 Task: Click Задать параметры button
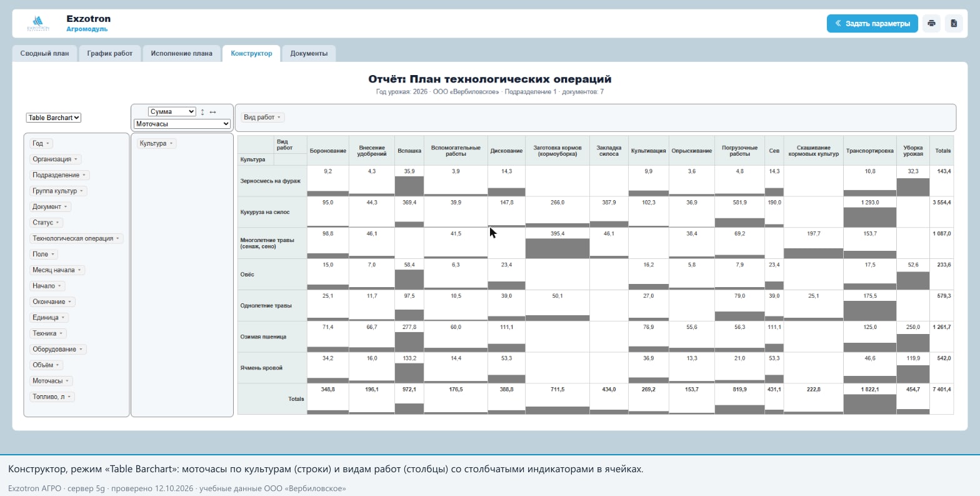point(872,24)
